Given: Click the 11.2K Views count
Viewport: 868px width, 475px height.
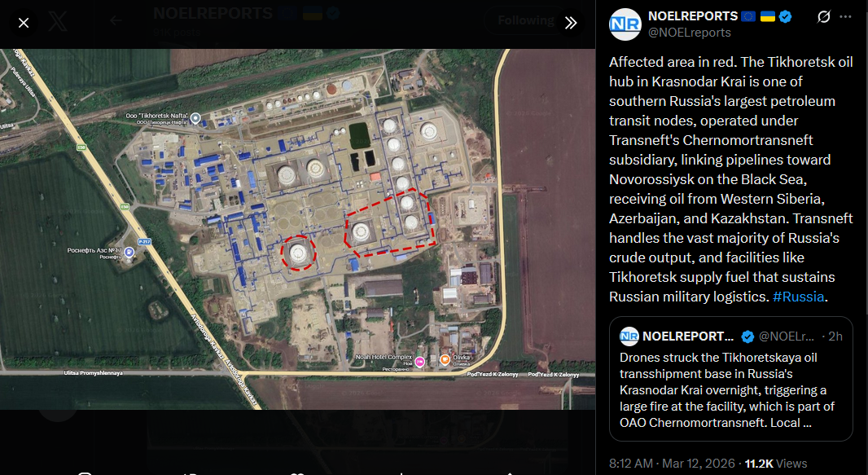Looking at the screenshot, I should pyautogui.click(x=775, y=464).
